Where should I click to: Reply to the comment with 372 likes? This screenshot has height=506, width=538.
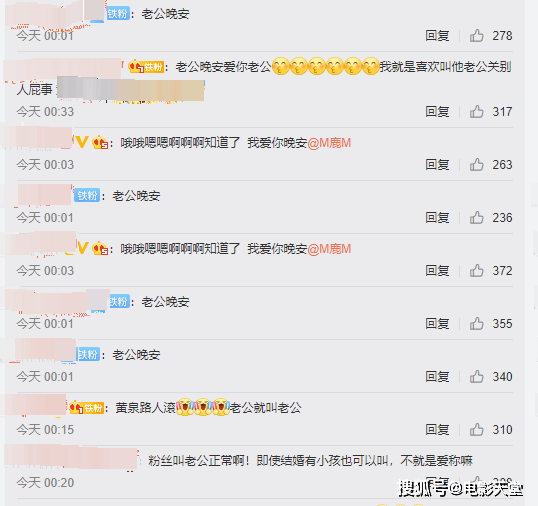coord(437,271)
